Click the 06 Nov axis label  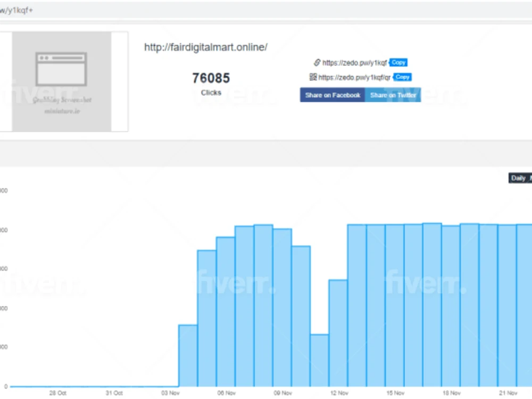pos(226,393)
